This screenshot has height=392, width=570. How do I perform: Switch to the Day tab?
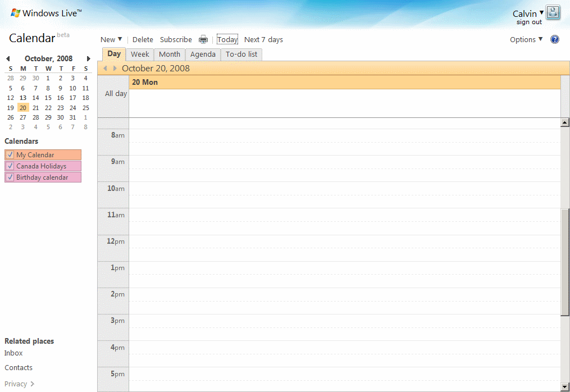(114, 54)
